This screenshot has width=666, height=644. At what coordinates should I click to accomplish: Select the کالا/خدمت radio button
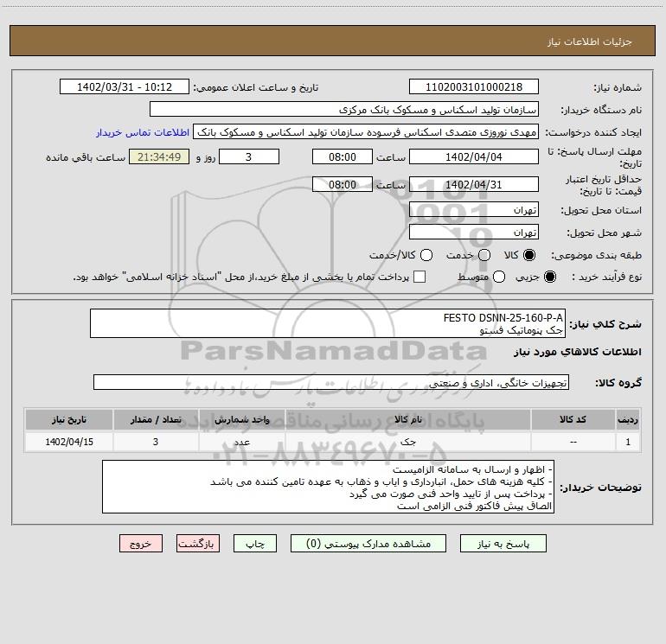(426, 255)
